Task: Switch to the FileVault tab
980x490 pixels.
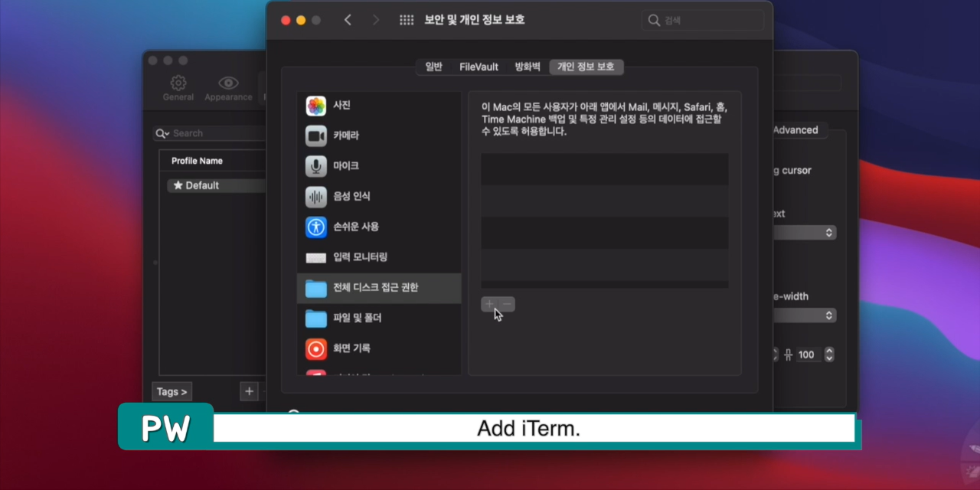Action: click(x=479, y=67)
